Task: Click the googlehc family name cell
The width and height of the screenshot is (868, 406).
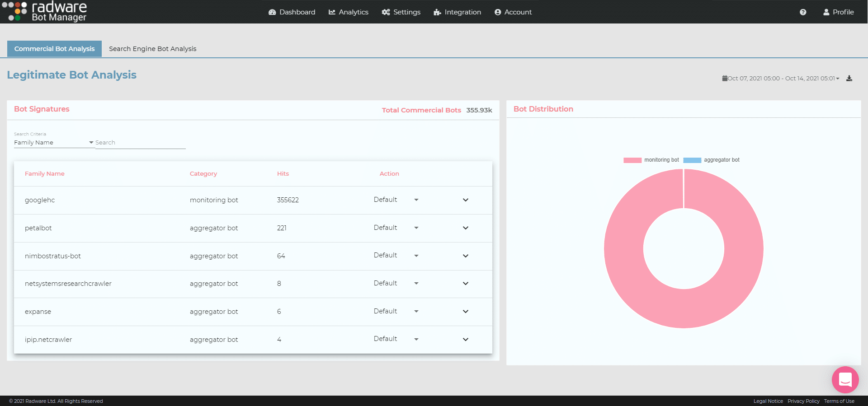Action: click(x=40, y=200)
